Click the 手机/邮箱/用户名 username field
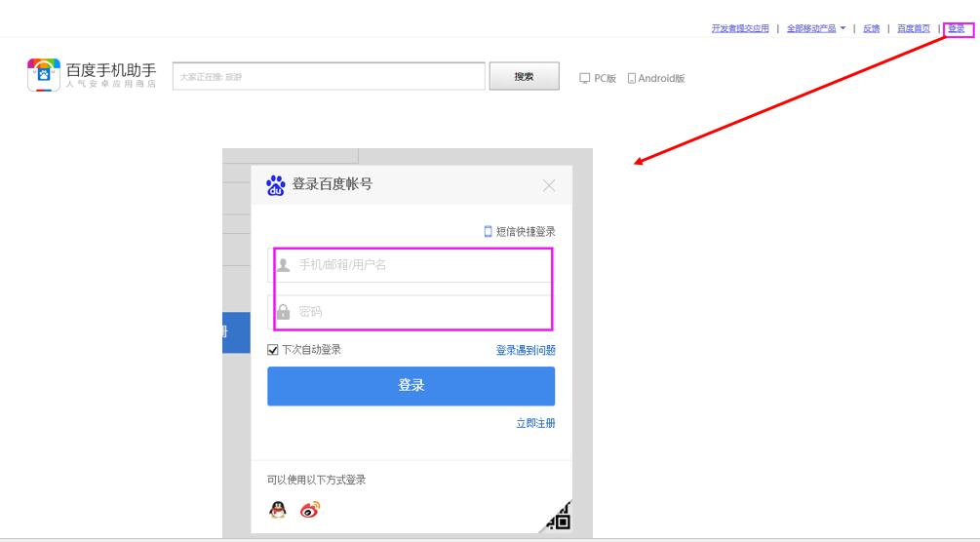 coord(412,265)
